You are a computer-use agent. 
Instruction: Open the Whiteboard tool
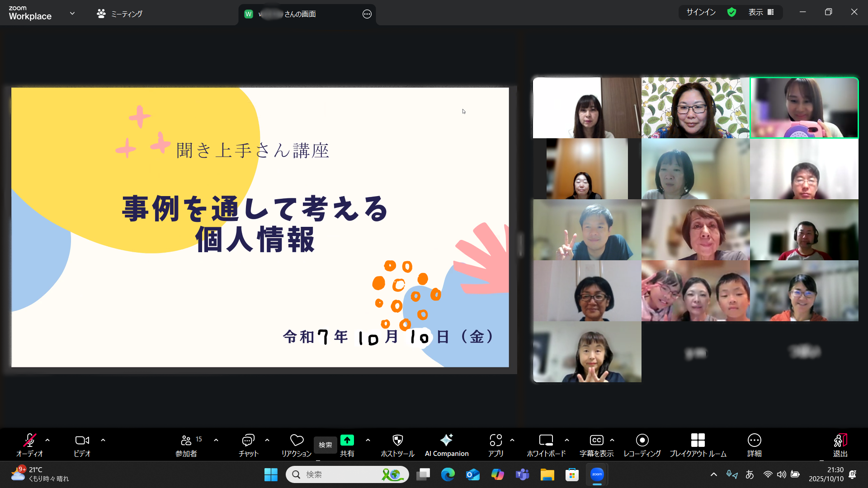click(x=546, y=441)
